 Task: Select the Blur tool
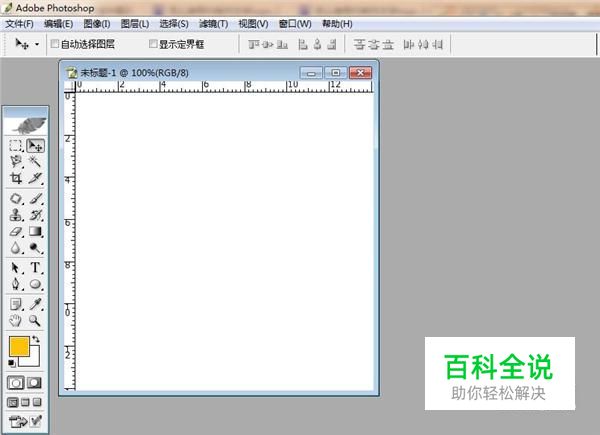click(16, 248)
